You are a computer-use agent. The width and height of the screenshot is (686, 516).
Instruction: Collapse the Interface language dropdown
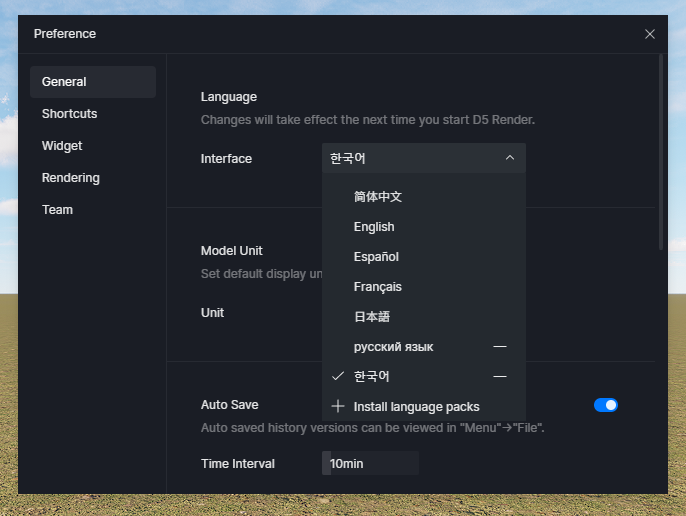point(423,158)
